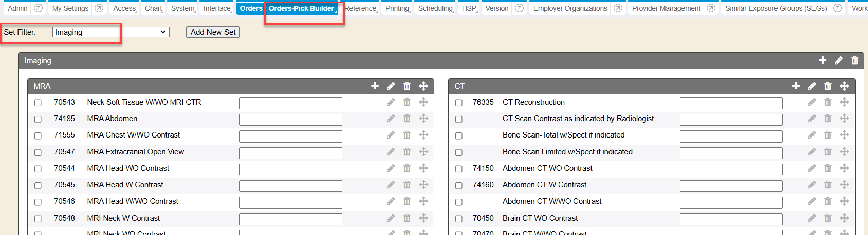Delete the Imaging set via trash icon
Viewport: 868px width, 235px height.
tap(854, 61)
